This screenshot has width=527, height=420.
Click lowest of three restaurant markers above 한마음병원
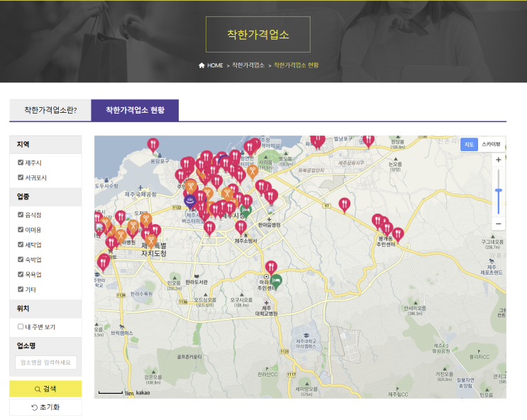point(271,197)
